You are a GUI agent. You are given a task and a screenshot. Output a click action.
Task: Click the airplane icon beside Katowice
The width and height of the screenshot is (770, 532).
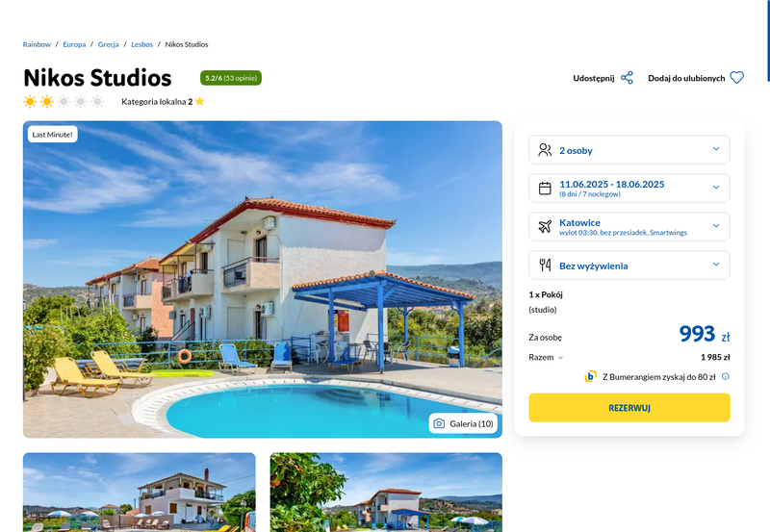tap(545, 226)
